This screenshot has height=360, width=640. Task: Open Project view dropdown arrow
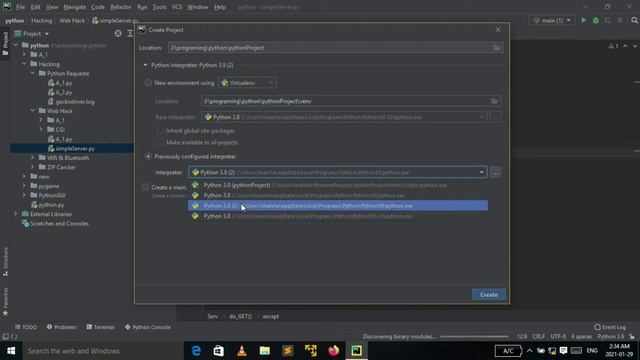47,34
